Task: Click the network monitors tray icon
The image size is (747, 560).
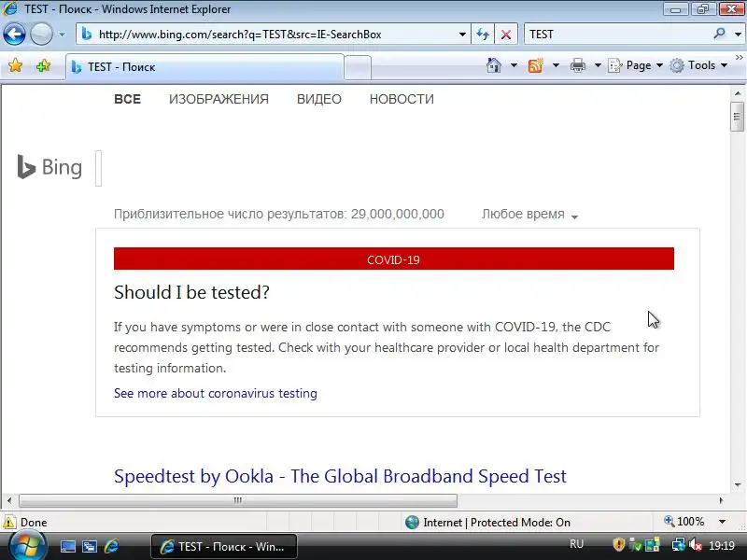Action: click(678, 544)
